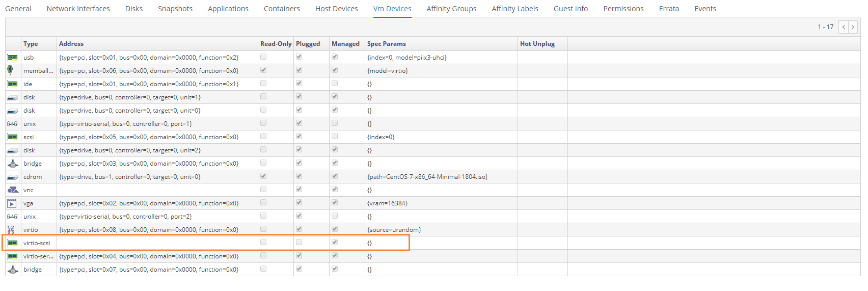The height and width of the screenshot is (291, 868).
Task: Click the virtio-scsi row icon
Action: click(13, 243)
